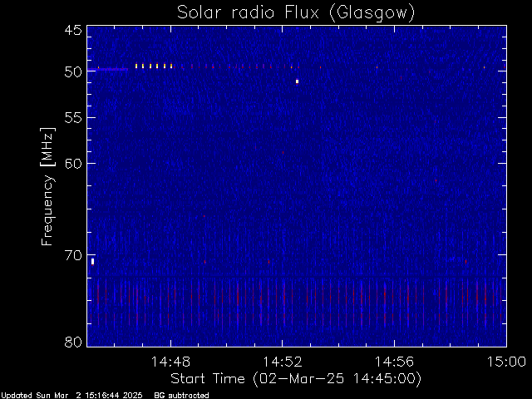This screenshot has width=532, height=399.
Task: Click the white spot near 71 MHz at left edge
Action: tap(92, 262)
